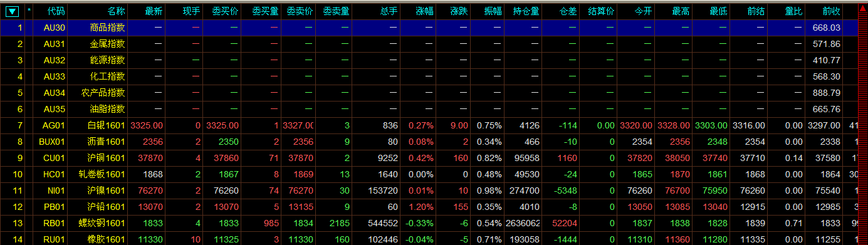Click the 最高 column header

681,11
